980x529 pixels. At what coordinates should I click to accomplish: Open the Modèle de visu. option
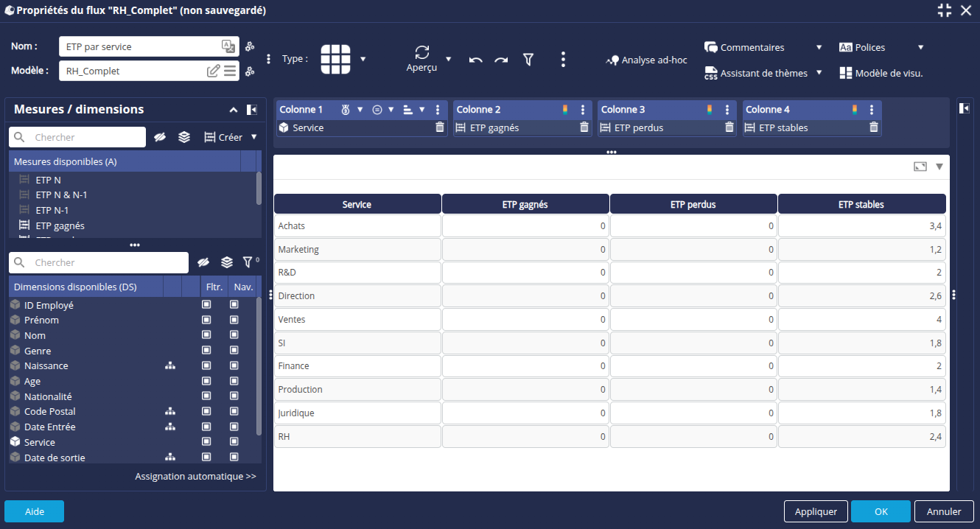pos(881,73)
